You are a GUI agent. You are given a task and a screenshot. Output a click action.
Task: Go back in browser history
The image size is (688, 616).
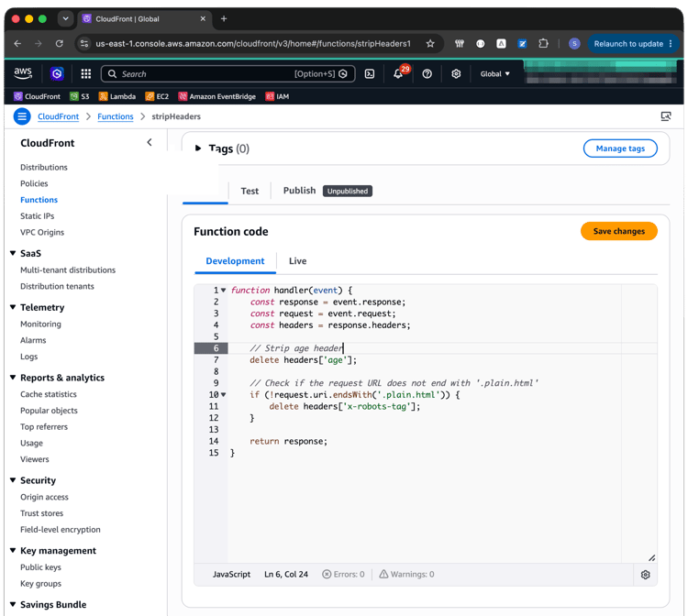pyautogui.click(x=17, y=43)
